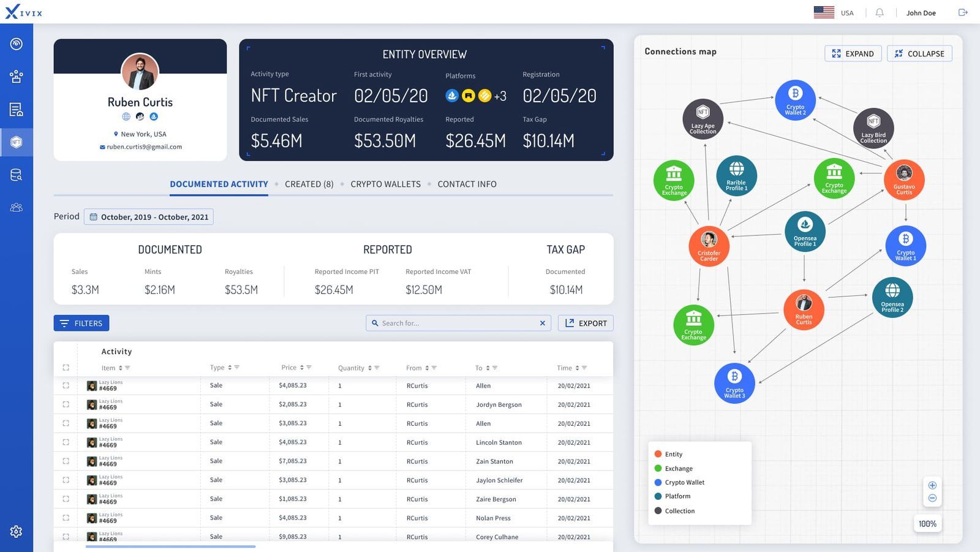Click the notification bell icon
The image size is (980, 552).
click(880, 12)
